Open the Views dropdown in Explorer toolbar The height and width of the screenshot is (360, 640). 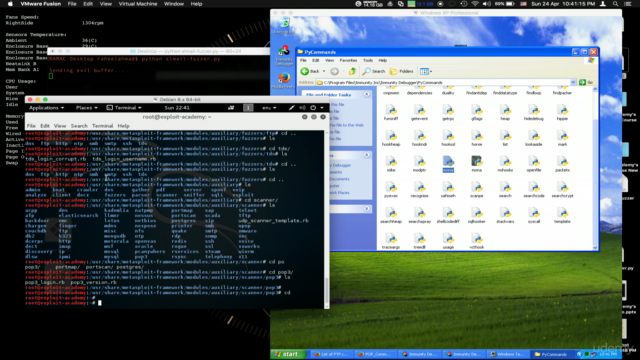[426, 71]
